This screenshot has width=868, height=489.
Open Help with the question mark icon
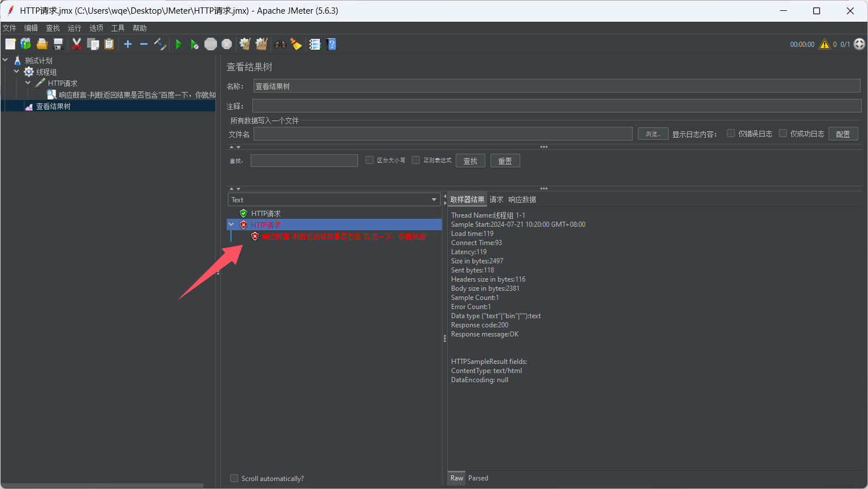pos(331,44)
